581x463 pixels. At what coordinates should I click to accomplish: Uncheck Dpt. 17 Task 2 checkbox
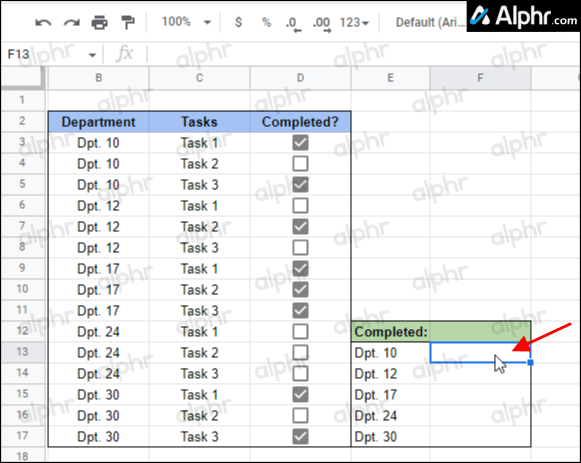pos(300,289)
